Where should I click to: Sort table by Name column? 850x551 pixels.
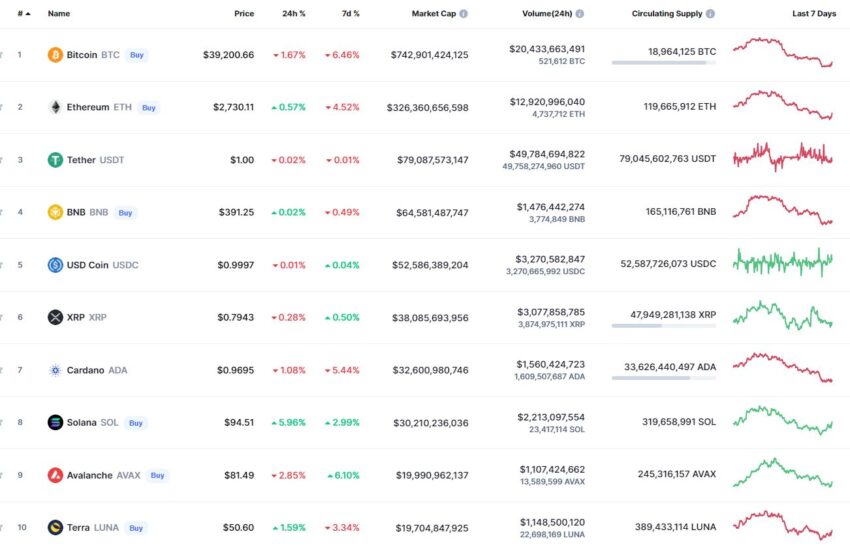pyautogui.click(x=59, y=14)
